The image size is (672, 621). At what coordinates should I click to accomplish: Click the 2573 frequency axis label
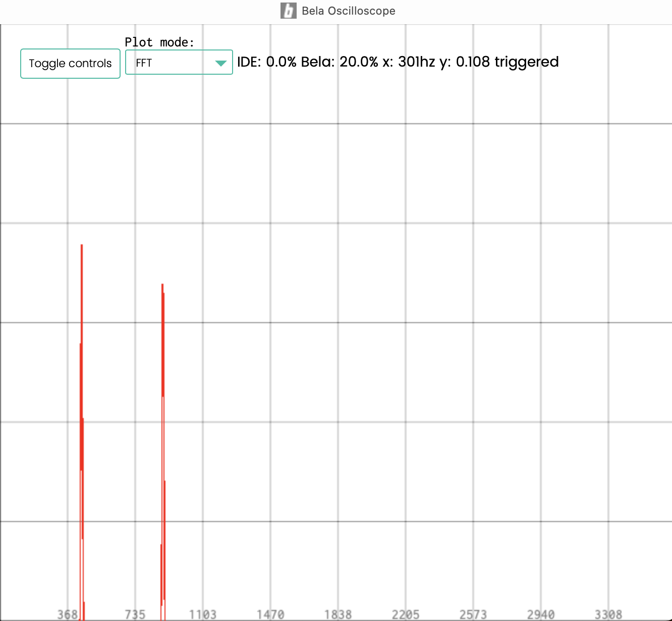473,614
